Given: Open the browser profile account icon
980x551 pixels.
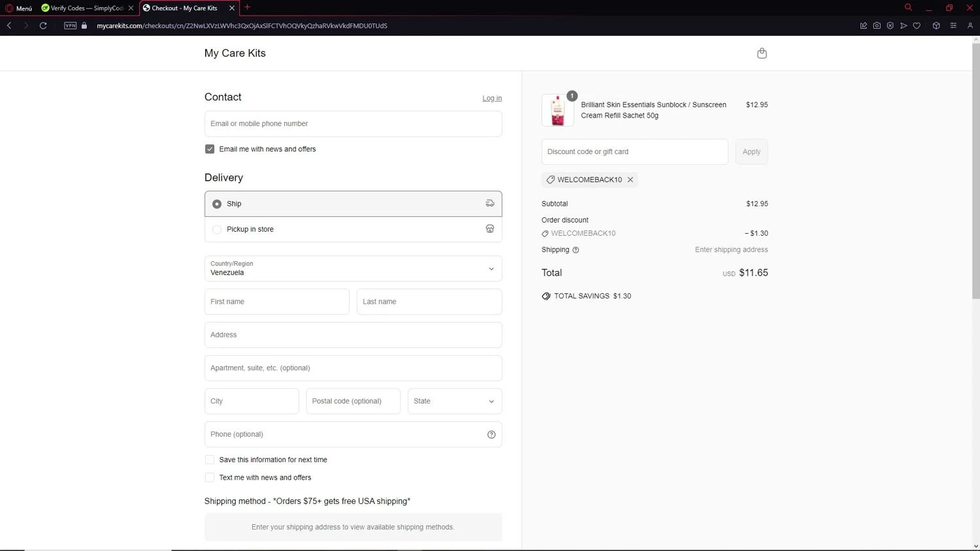Looking at the screenshot, I should tap(970, 25).
